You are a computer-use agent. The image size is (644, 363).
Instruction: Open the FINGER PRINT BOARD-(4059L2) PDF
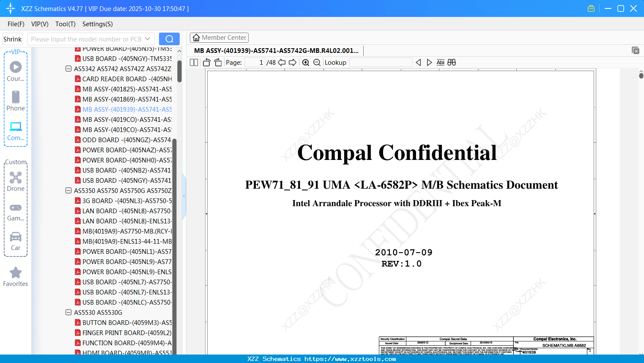(123, 333)
